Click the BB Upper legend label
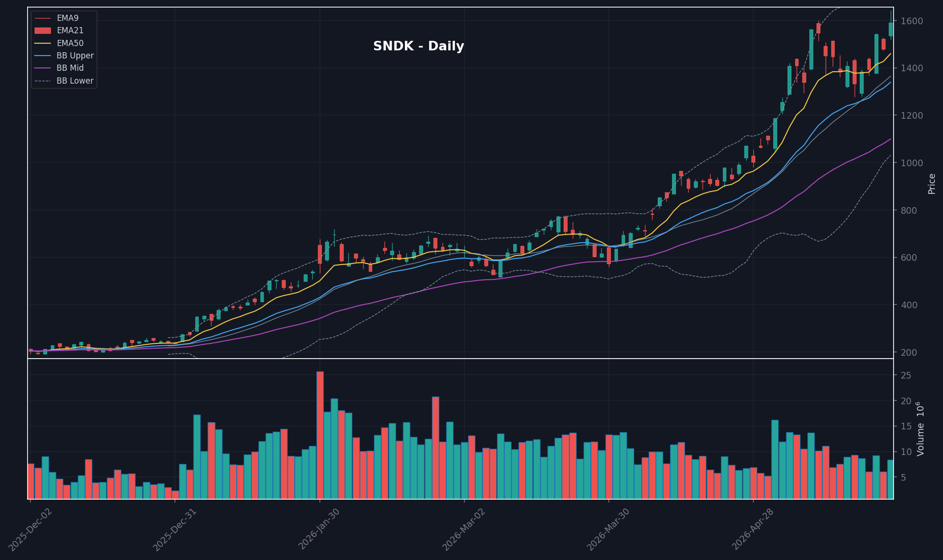The image size is (943, 560). click(x=75, y=56)
